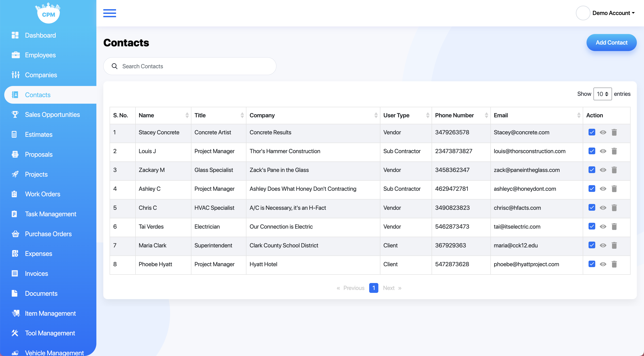
Task: Click the Contacts address book icon
Action: [x=15, y=95]
